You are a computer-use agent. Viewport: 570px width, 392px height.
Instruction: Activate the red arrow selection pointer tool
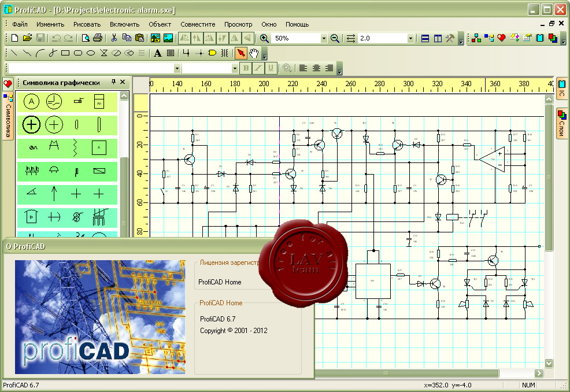[240, 53]
